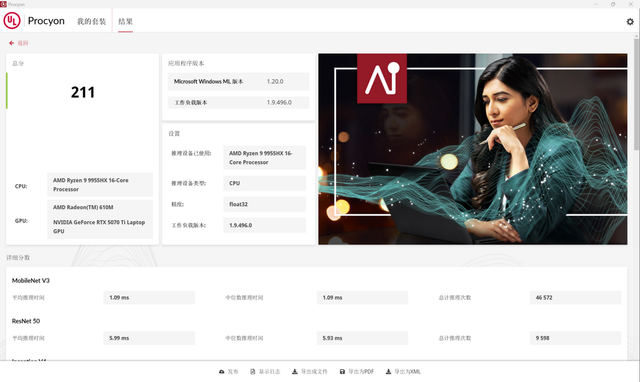Click the 总分 card title
640x382 pixels.
[18, 63]
